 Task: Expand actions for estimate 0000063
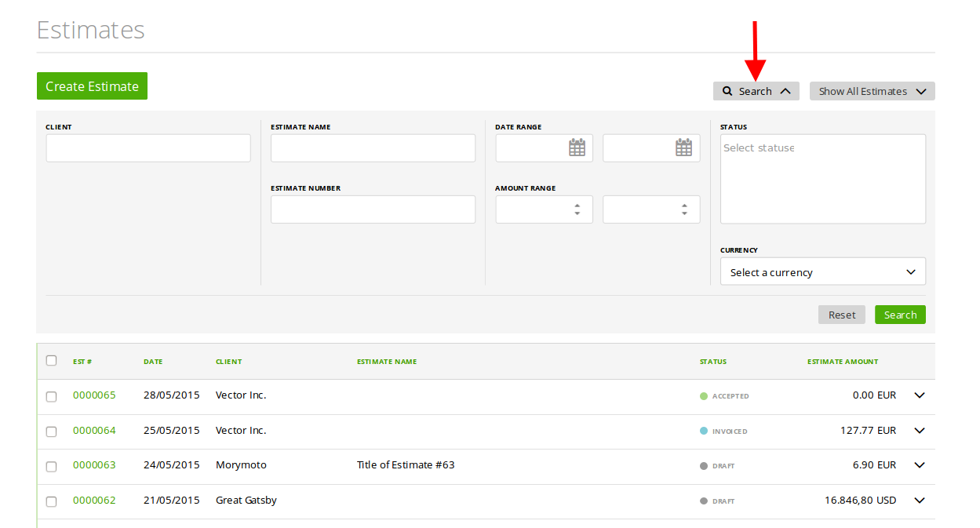click(920, 465)
